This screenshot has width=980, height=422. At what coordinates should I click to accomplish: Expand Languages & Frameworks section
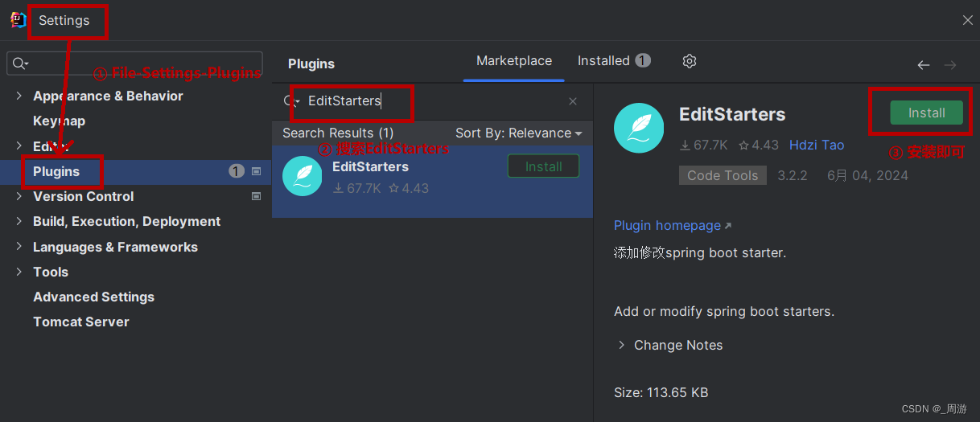[x=19, y=247]
